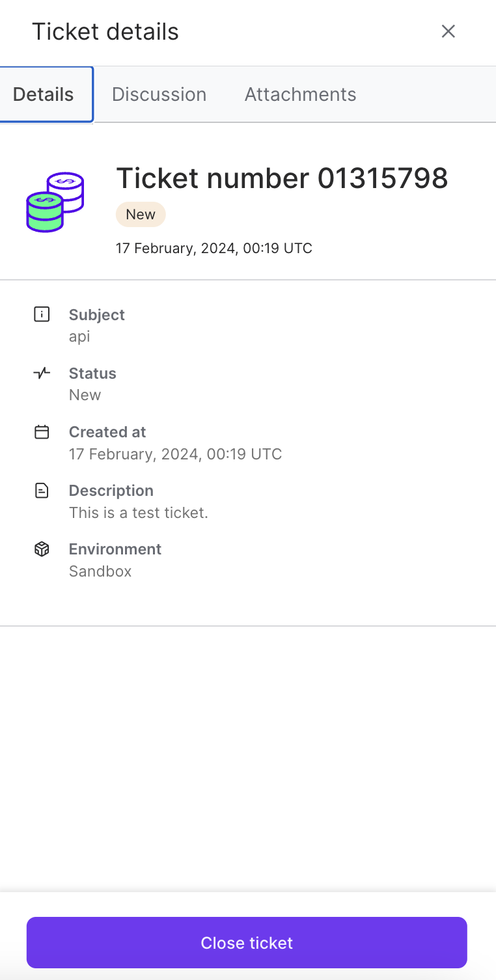Select the Status value showing New

coord(85,394)
